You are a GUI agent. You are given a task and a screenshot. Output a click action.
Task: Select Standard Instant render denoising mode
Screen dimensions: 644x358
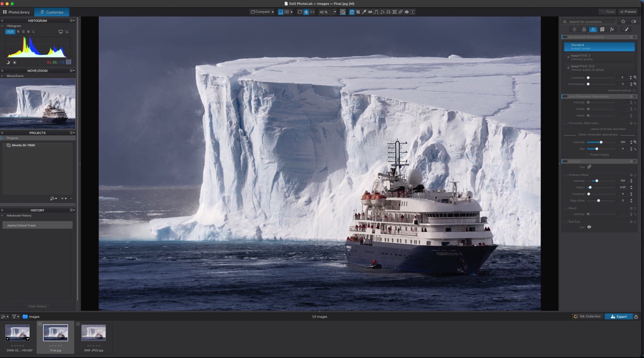click(x=599, y=47)
